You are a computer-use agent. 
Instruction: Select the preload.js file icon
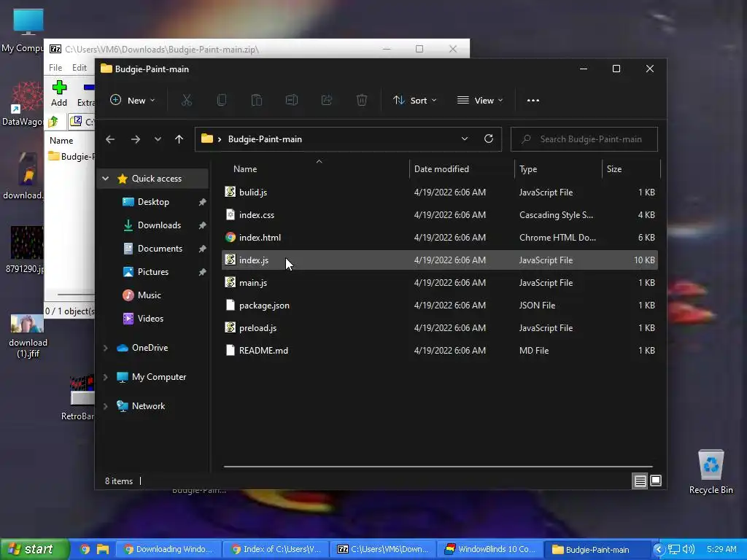coord(230,327)
